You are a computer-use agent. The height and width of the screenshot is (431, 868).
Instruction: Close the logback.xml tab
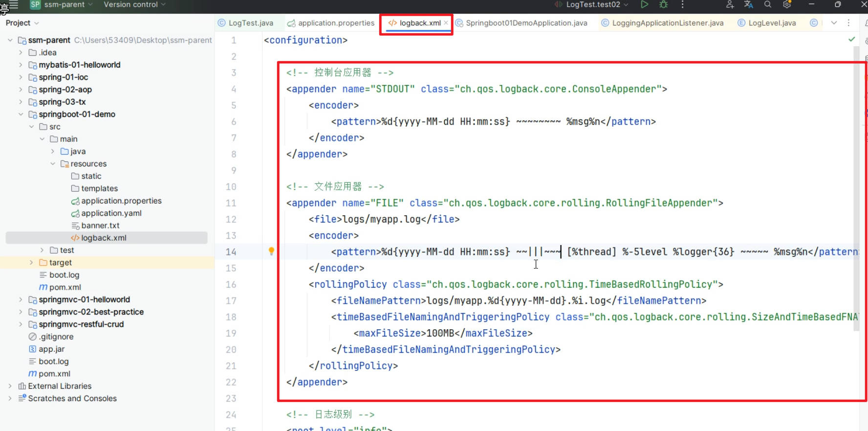point(446,23)
